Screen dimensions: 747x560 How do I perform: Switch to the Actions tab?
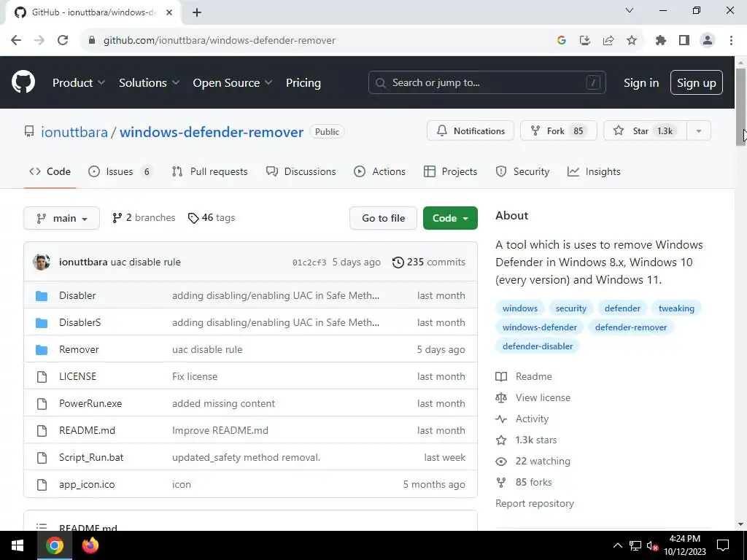pyautogui.click(x=379, y=171)
